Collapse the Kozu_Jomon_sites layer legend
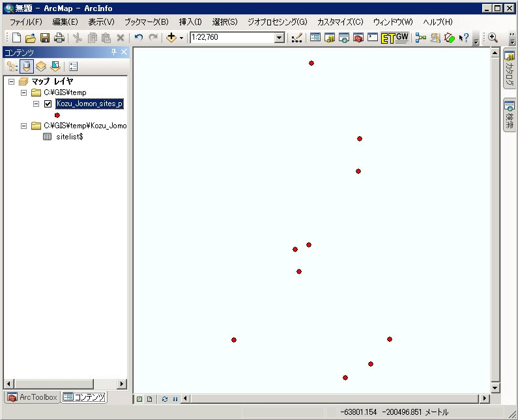The height and width of the screenshot is (420, 518). tap(36, 104)
